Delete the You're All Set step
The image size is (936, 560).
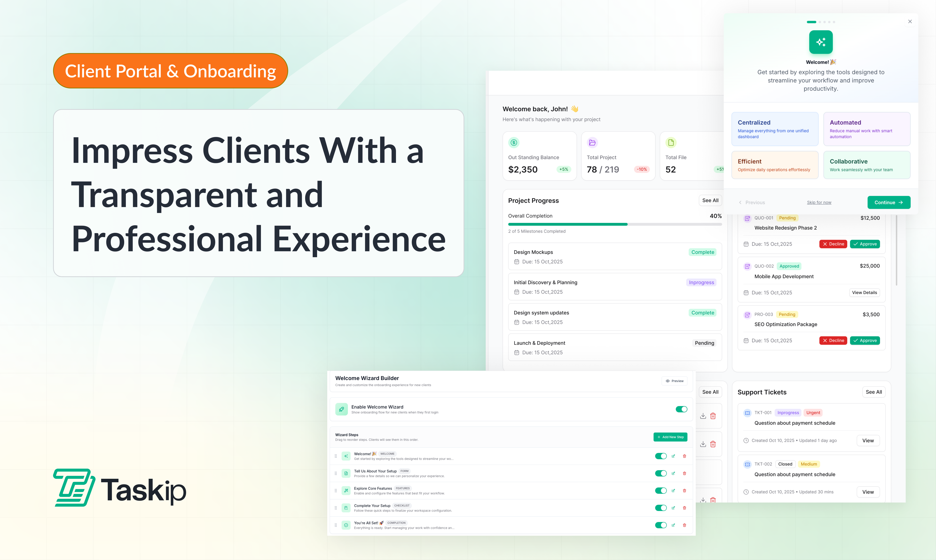[684, 525]
